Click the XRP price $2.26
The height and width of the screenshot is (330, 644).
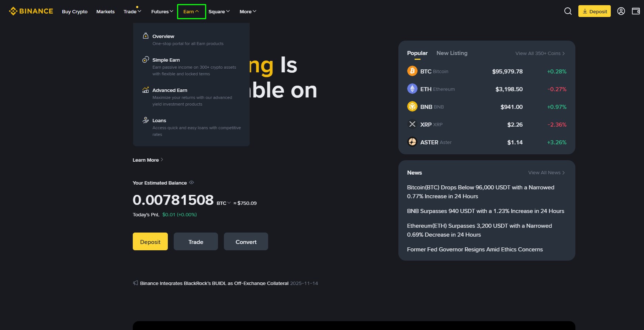pos(515,124)
